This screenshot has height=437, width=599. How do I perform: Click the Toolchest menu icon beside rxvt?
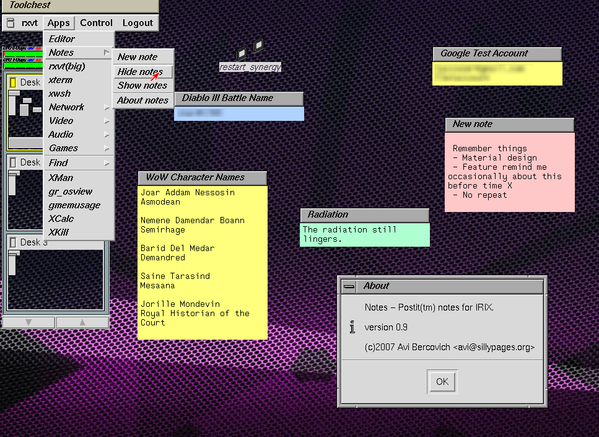[11, 23]
